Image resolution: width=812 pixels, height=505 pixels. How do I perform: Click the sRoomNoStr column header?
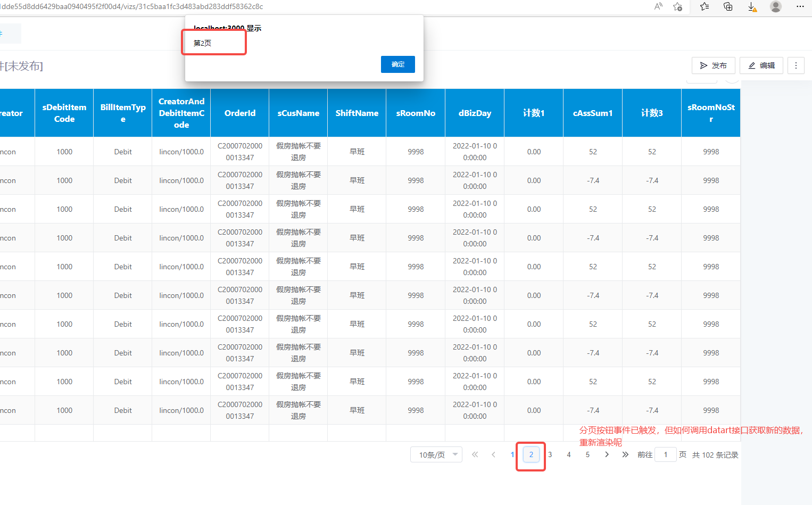pyautogui.click(x=711, y=113)
